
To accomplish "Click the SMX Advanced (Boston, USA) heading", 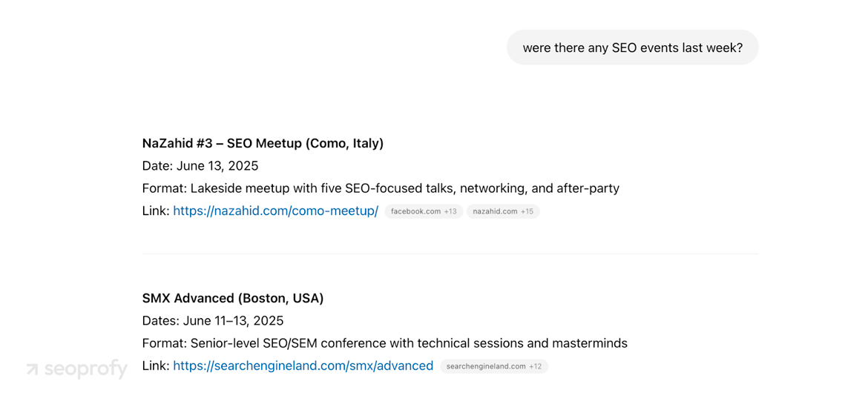I will pos(233,298).
